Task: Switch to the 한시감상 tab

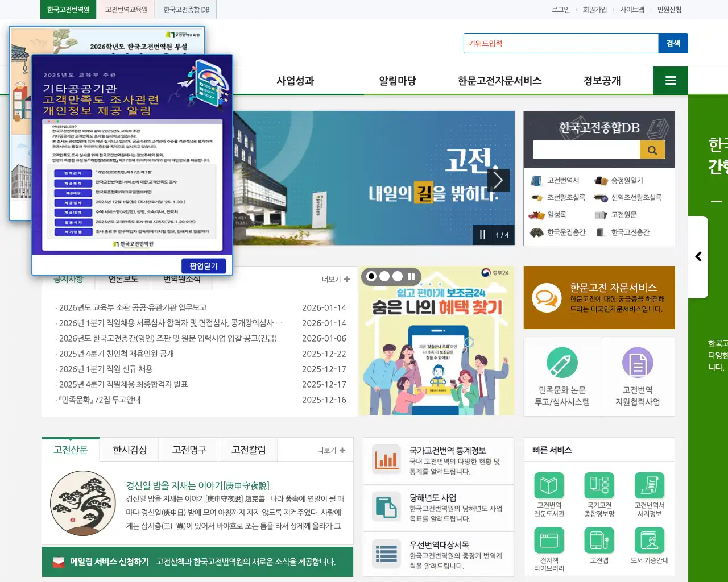Action: point(129,449)
